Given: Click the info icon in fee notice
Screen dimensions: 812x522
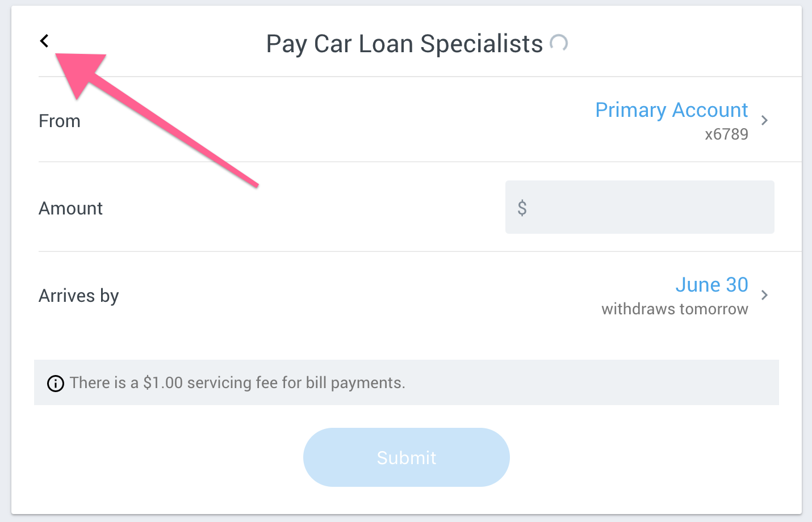Looking at the screenshot, I should tap(56, 384).
